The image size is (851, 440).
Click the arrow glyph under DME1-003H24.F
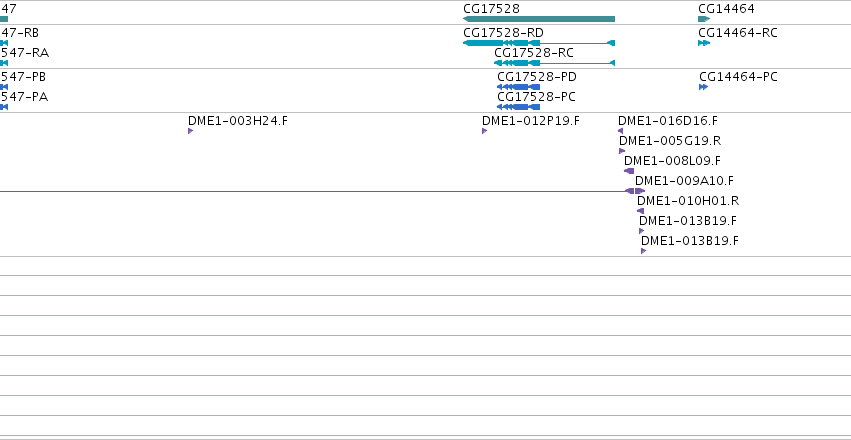pyautogui.click(x=190, y=131)
